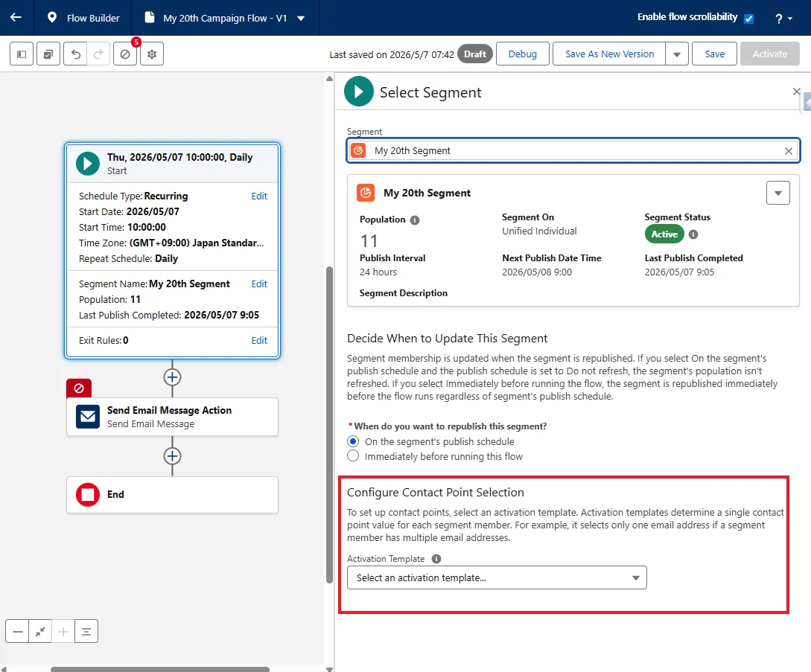Close the Select Segment panel

pyautogui.click(x=797, y=92)
